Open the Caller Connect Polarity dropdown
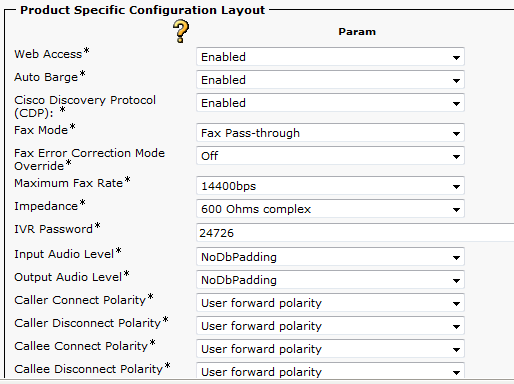Screen dimensions: 514x384 click(x=330, y=303)
